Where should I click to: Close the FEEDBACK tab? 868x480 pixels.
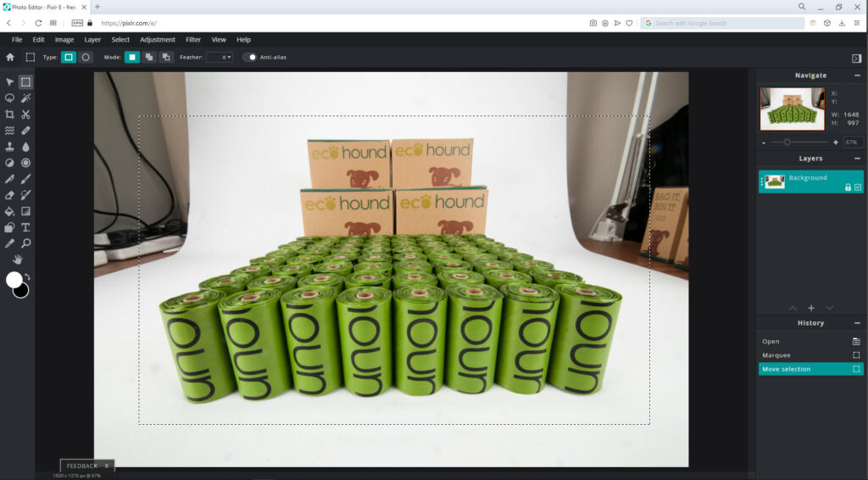pyautogui.click(x=107, y=466)
